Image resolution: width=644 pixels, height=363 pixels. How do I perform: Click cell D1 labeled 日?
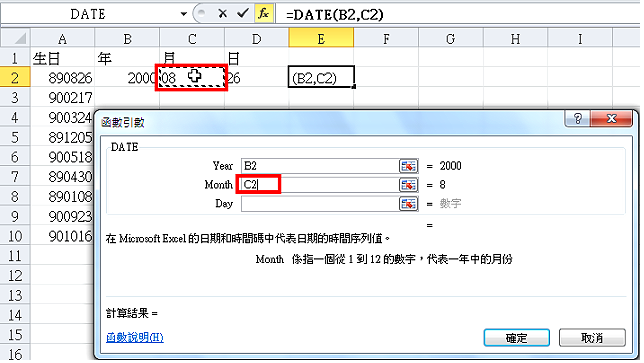257,58
